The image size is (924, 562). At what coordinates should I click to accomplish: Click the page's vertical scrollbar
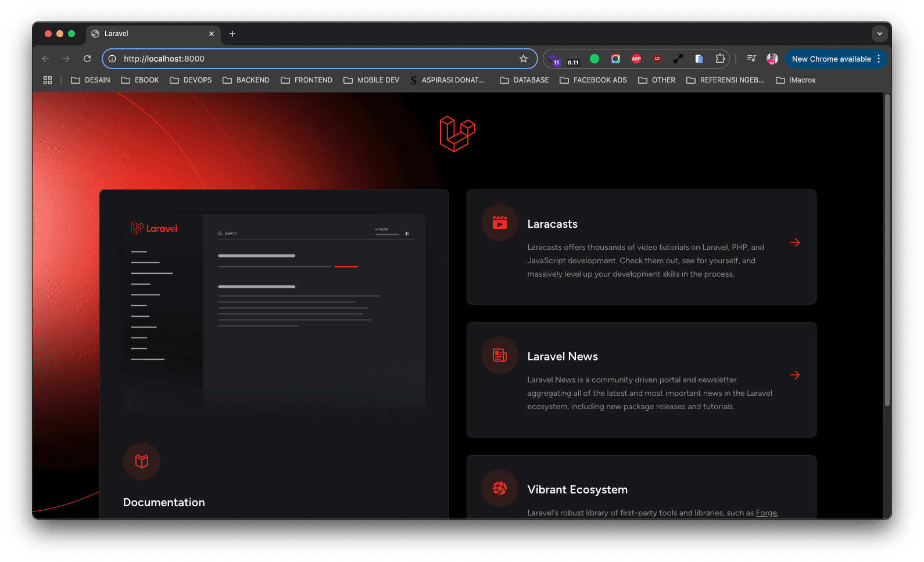coord(887,250)
